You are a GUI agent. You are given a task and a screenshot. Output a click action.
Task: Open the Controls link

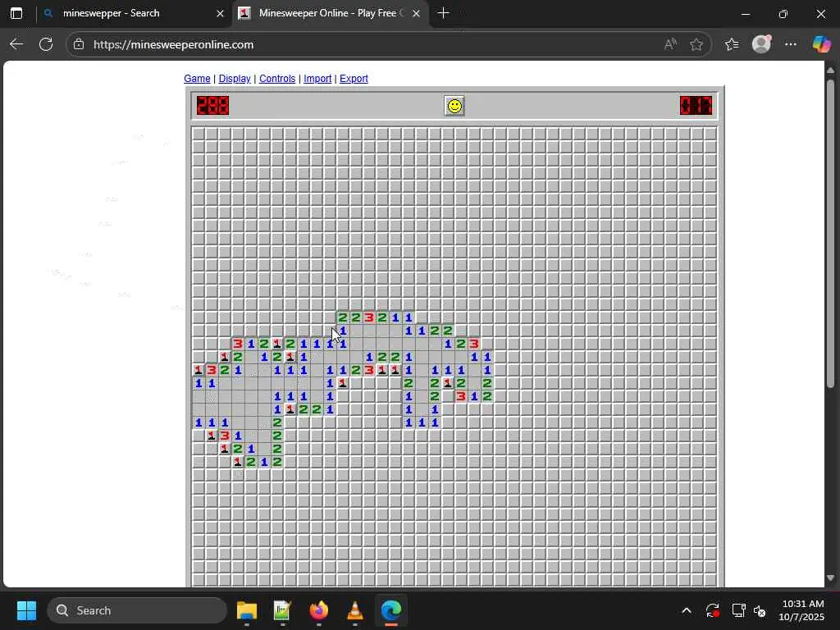click(277, 78)
